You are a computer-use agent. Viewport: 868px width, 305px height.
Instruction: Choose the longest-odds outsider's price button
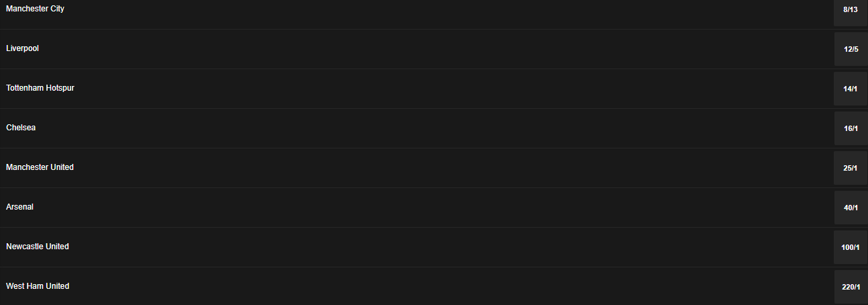[851, 287]
